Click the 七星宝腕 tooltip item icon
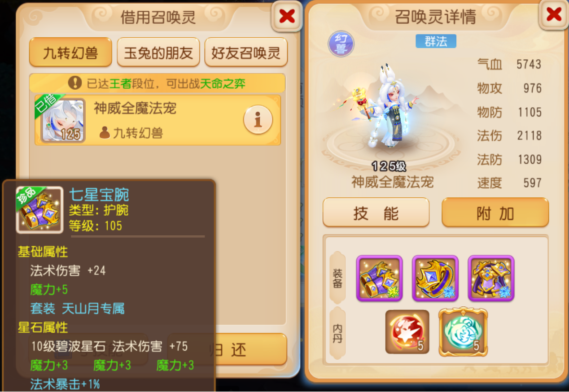This screenshot has width=569, height=392. 39,210
